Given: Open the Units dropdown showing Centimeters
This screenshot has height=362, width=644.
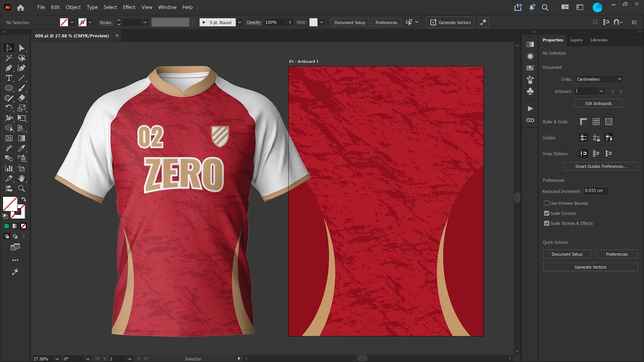Looking at the screenshot, I should 599,79.
